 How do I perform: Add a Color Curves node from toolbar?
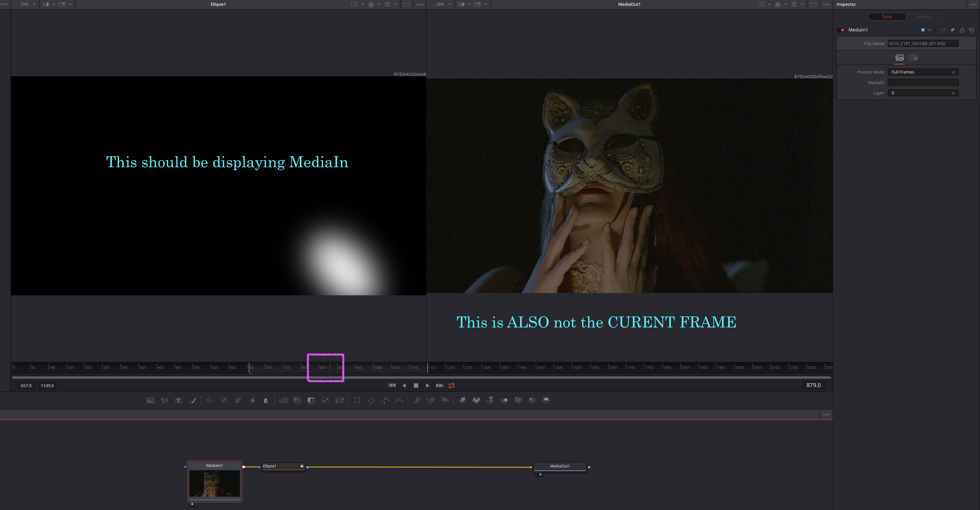[x=224, y=400]
